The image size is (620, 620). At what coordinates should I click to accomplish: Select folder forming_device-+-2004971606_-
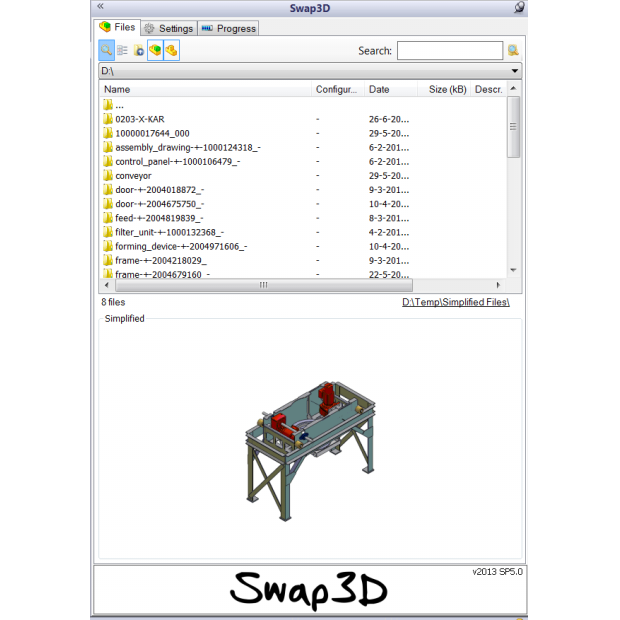[181, 246]
